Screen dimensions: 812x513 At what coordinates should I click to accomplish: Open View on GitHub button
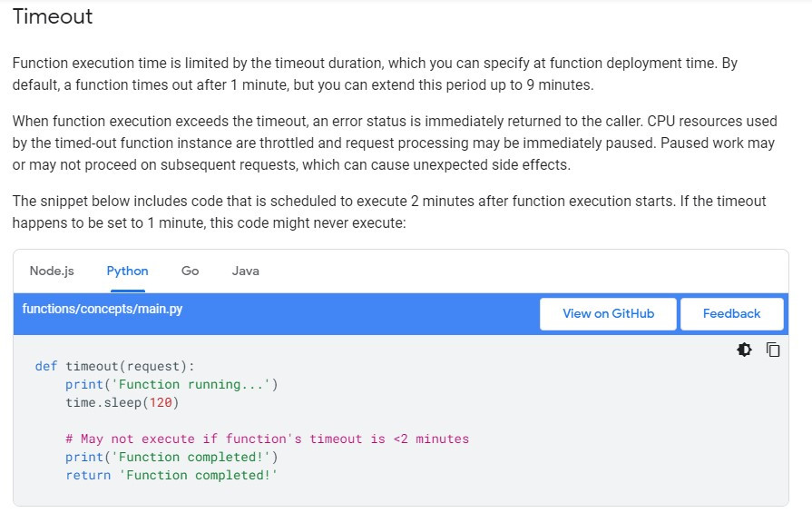click(x=608, y=313)
